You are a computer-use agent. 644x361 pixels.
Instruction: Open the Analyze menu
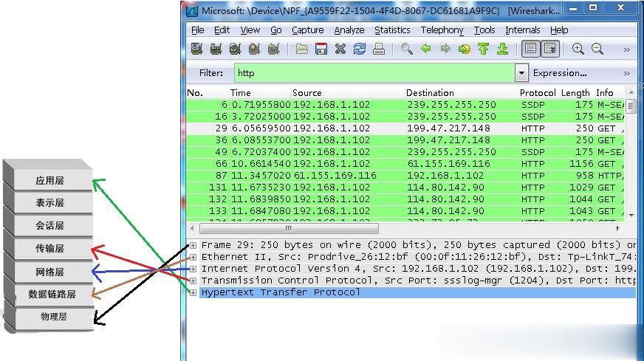pyautogui.click(x=349, y=30)
